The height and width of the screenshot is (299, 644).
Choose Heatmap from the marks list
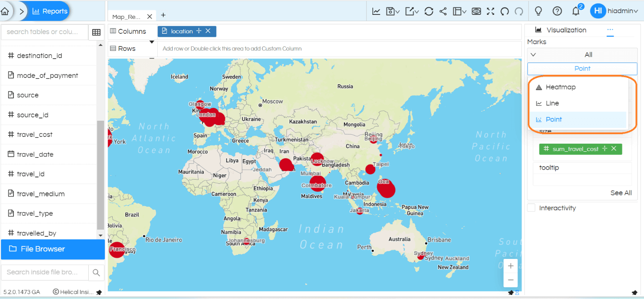(x=578, y=87)
